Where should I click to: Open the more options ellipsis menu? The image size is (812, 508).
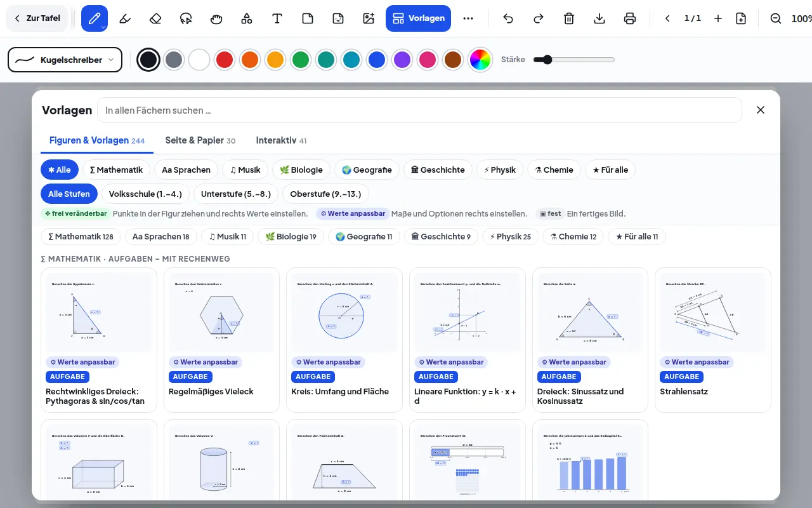[468, 18]
